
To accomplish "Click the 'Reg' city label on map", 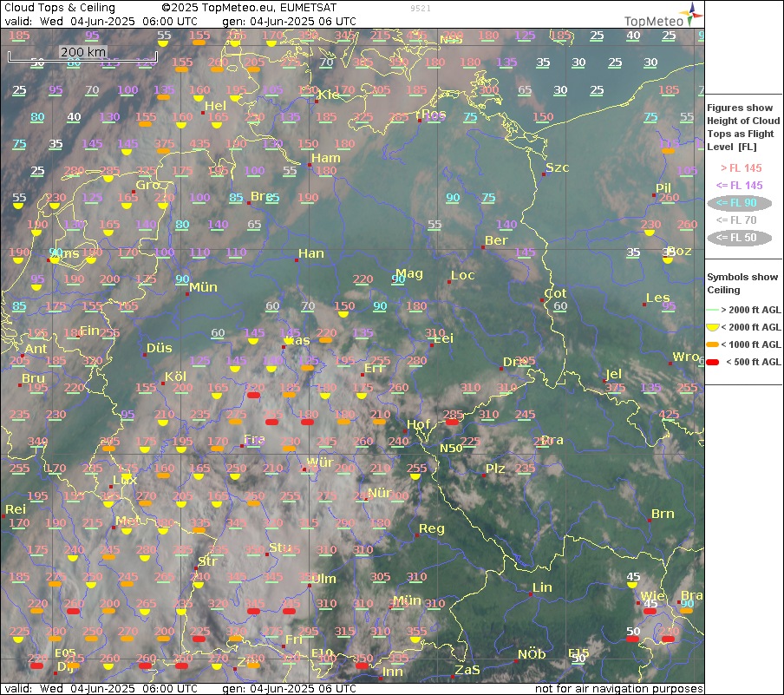I will point(431,529).
